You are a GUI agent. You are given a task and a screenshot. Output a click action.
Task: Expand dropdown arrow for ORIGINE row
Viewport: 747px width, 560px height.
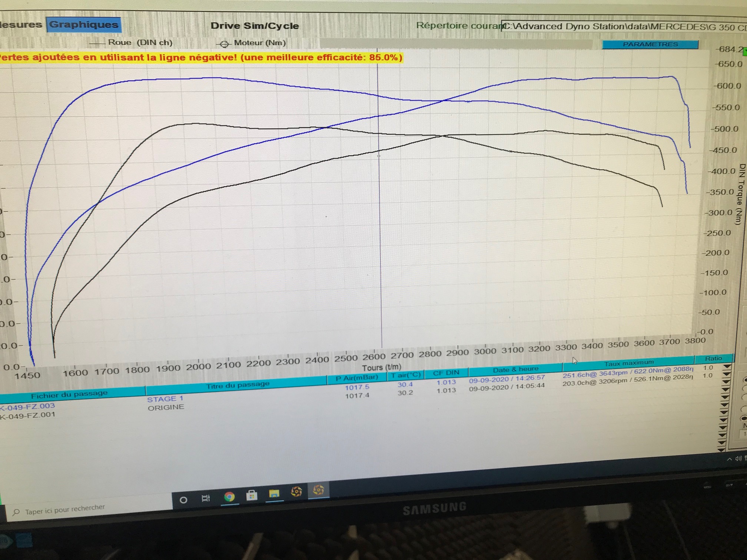tap(727, 374)
